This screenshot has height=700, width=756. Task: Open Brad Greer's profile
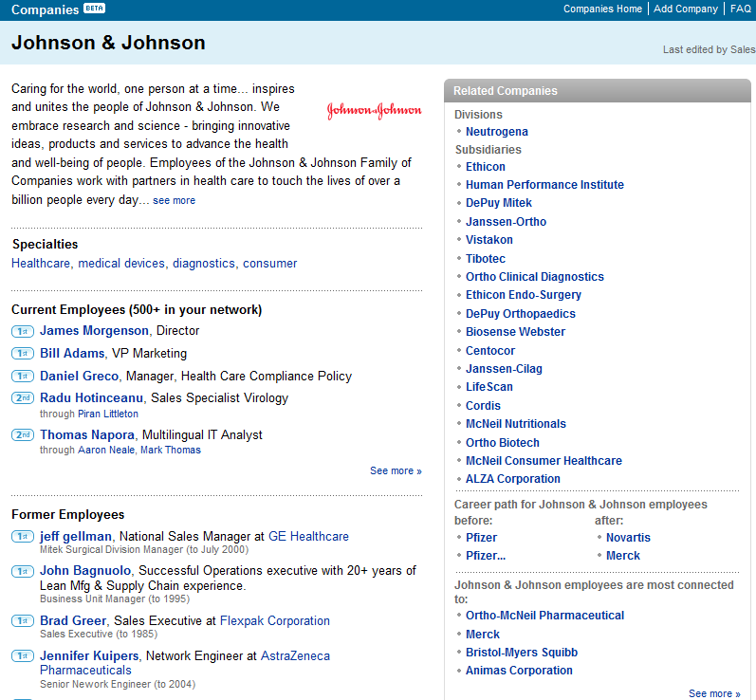(73, 621)
